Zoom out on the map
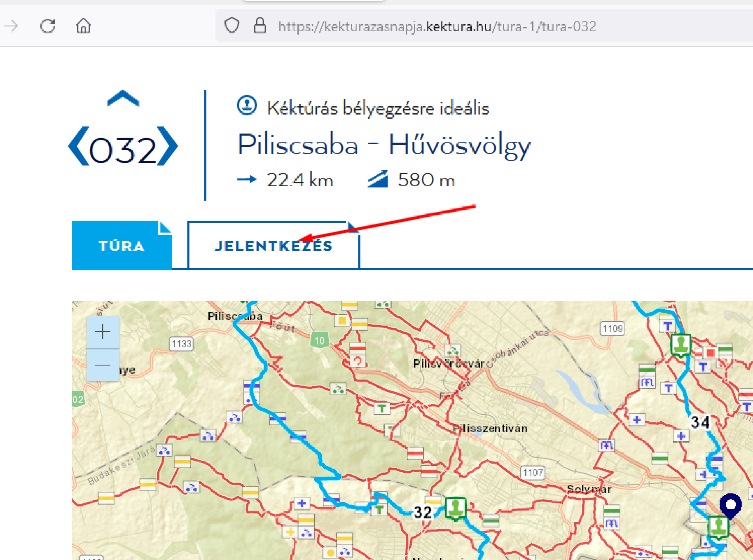 pyautogui.click(x=103, y=365)
